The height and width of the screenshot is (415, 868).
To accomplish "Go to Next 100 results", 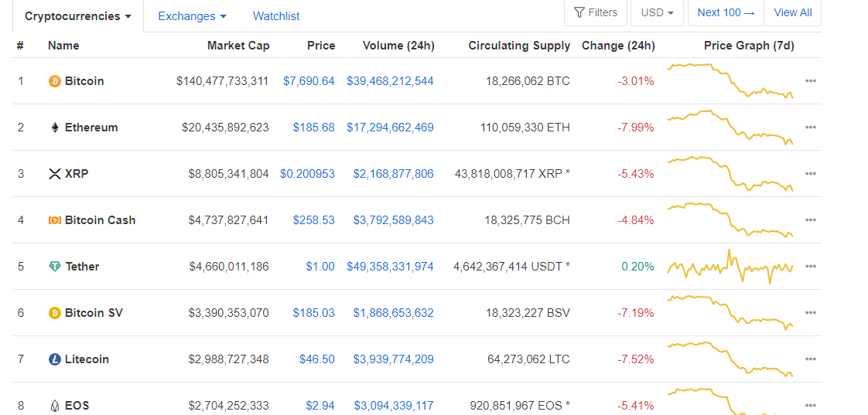I will [725, 12].
